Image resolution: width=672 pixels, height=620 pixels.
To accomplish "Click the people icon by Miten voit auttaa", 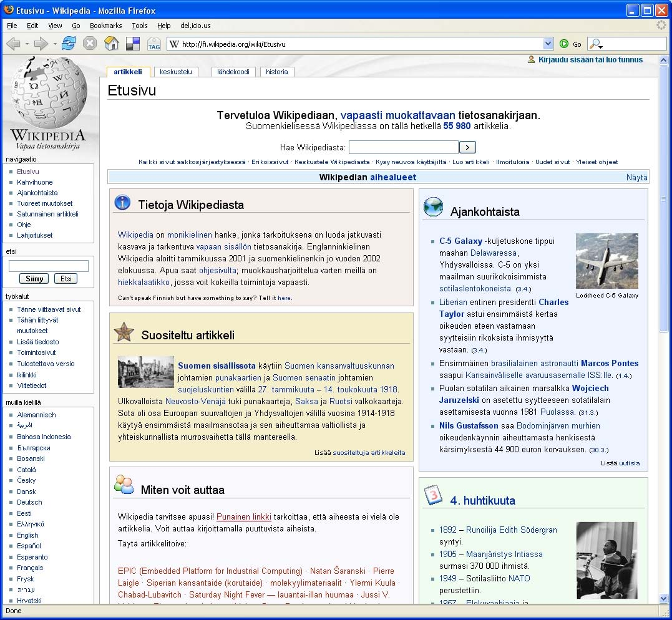I will coord(124,485).
